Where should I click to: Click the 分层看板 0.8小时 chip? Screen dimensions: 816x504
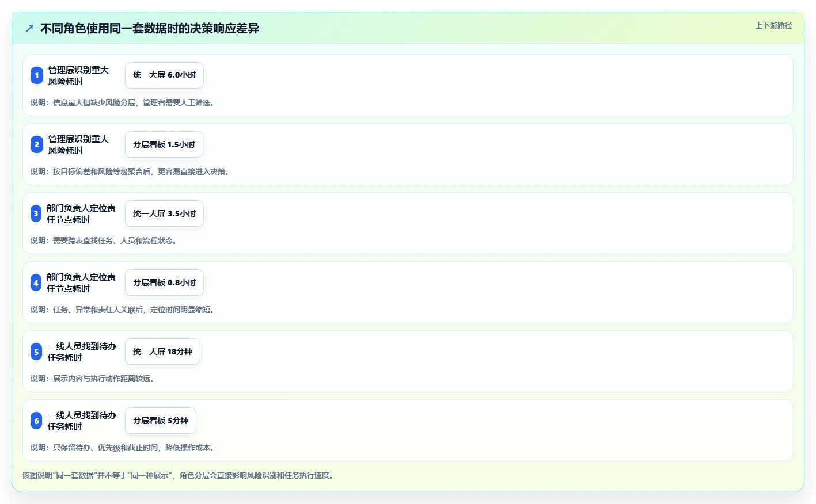click(x=164, y=282)
